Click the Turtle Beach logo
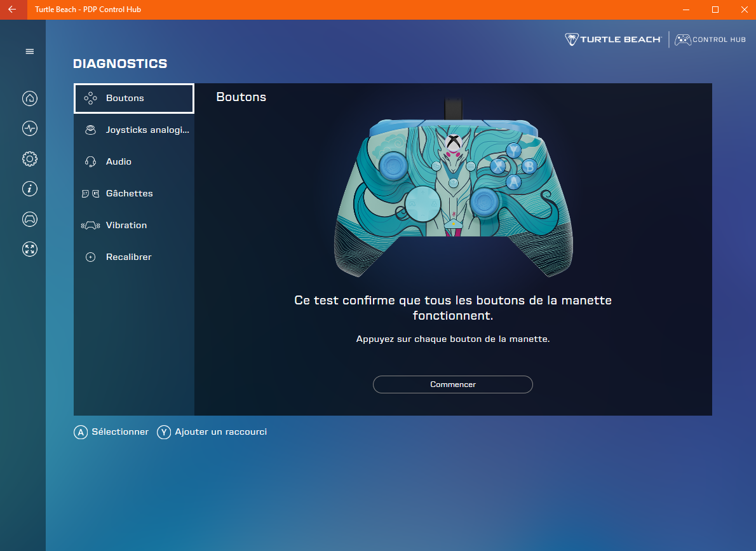 (x=612, y=39)
